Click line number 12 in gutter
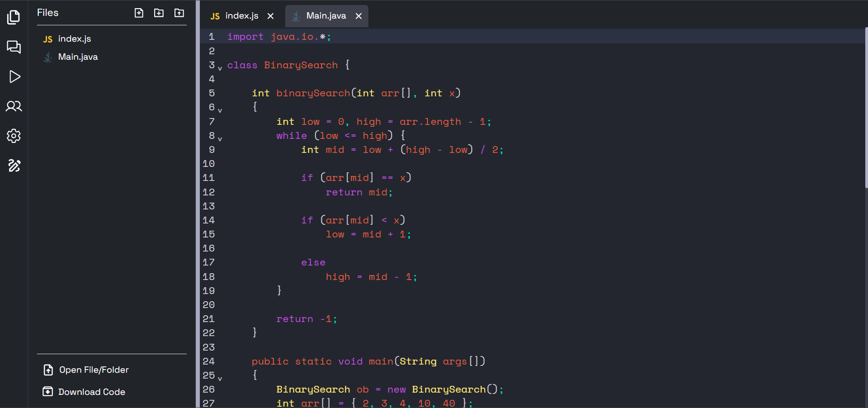This screenshot has width=868, height=408. coord(208,192)
